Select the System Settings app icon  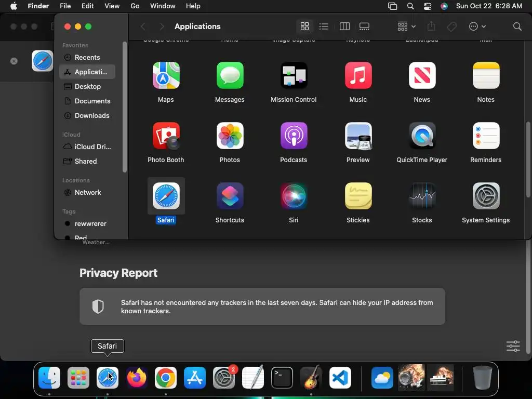click(486, 196)
